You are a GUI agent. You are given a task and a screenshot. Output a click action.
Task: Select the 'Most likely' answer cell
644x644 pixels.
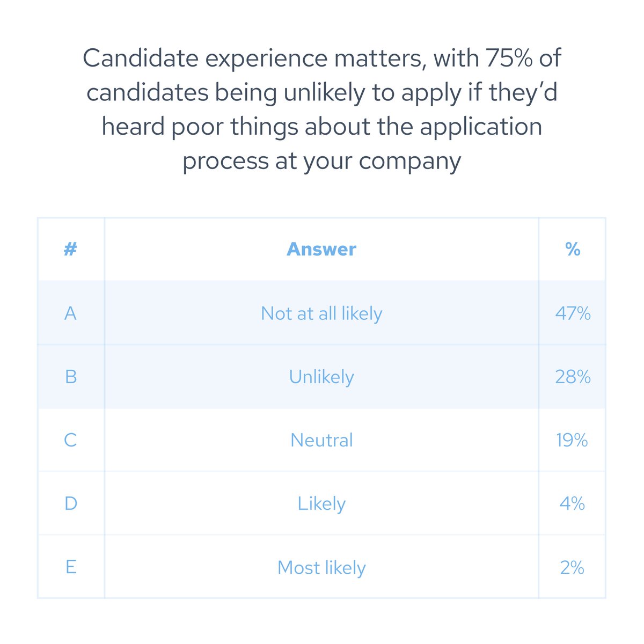coord(321,567)
